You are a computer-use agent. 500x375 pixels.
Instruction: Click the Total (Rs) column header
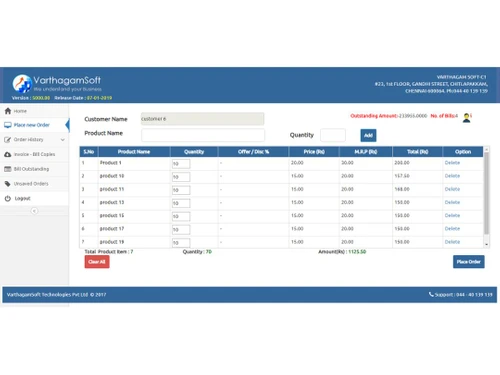click(418, 152)
